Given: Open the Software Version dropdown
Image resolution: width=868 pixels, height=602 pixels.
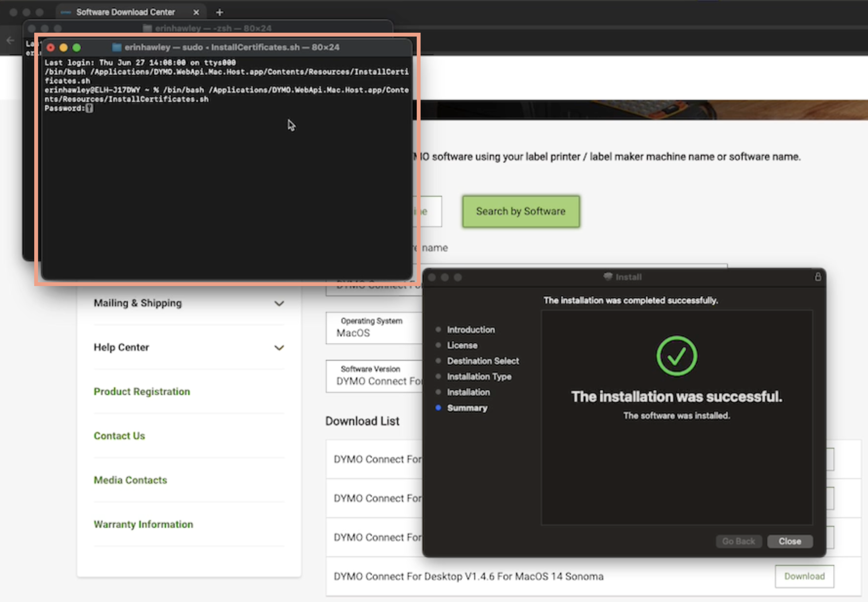Looking at the screenshot, I should [x=374, y=375].
